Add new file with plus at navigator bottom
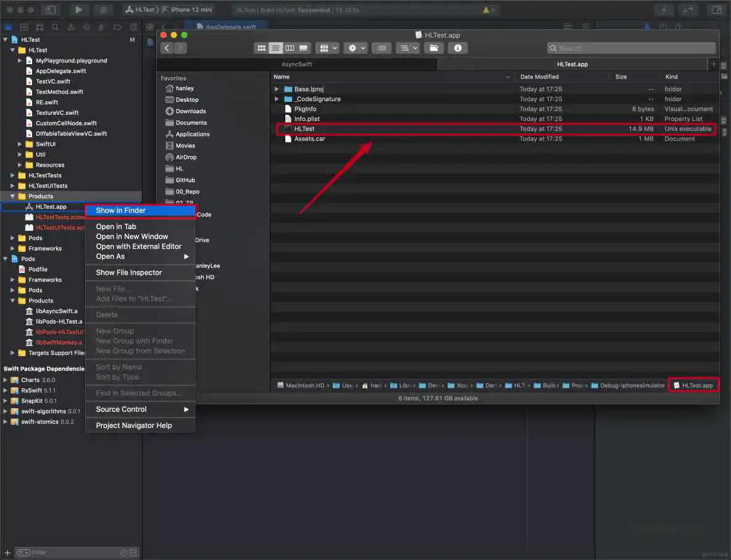 point(7,553)
